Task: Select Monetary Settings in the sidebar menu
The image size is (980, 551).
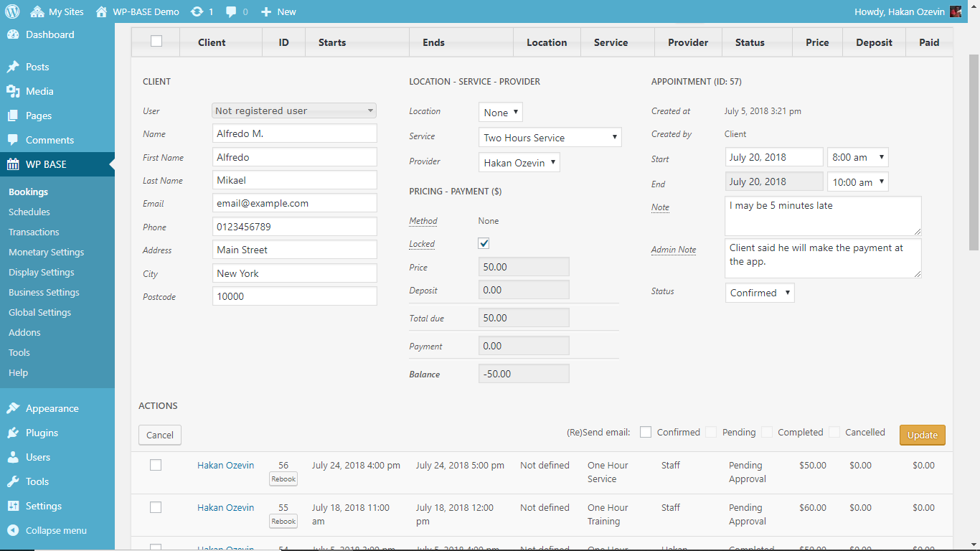Action: 44,252
